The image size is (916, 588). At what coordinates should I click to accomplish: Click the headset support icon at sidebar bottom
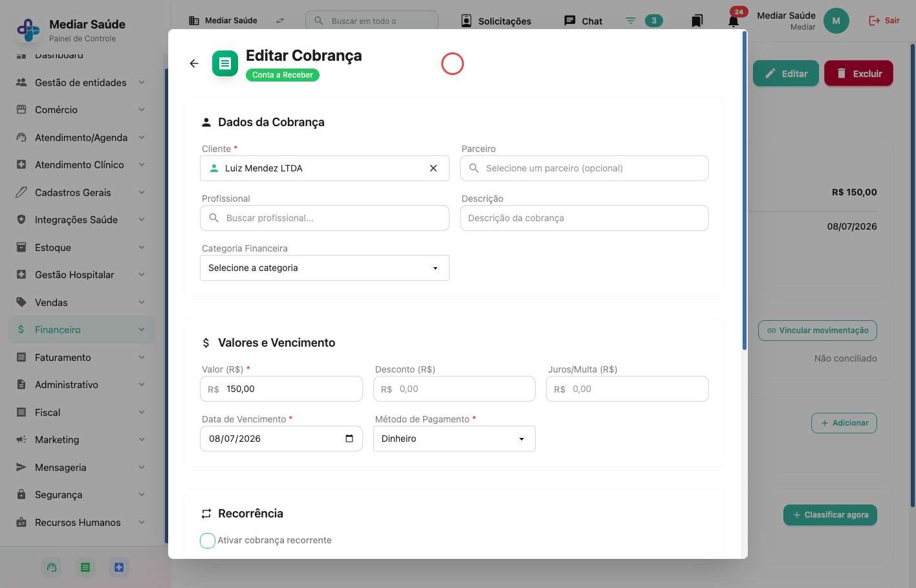click(52, 567)
